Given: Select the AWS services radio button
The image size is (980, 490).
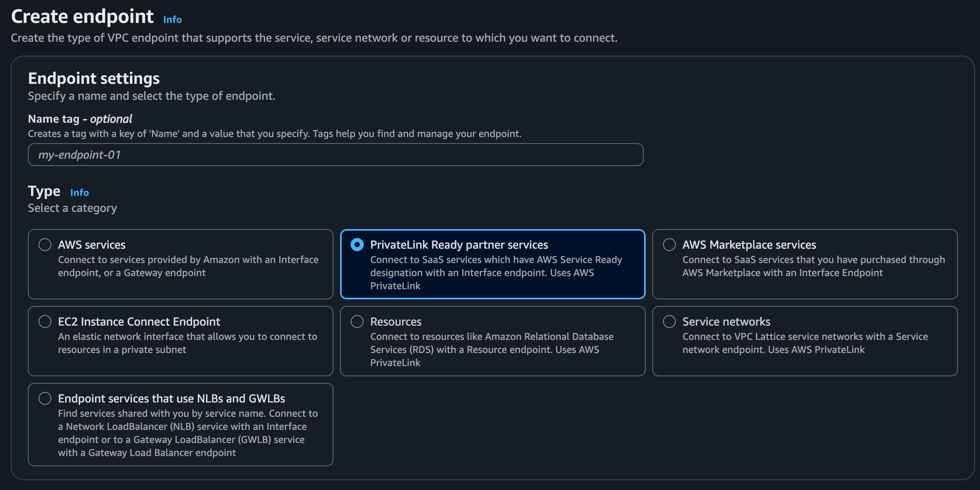Looking at the screenshot, I should (x=45, y=245).
